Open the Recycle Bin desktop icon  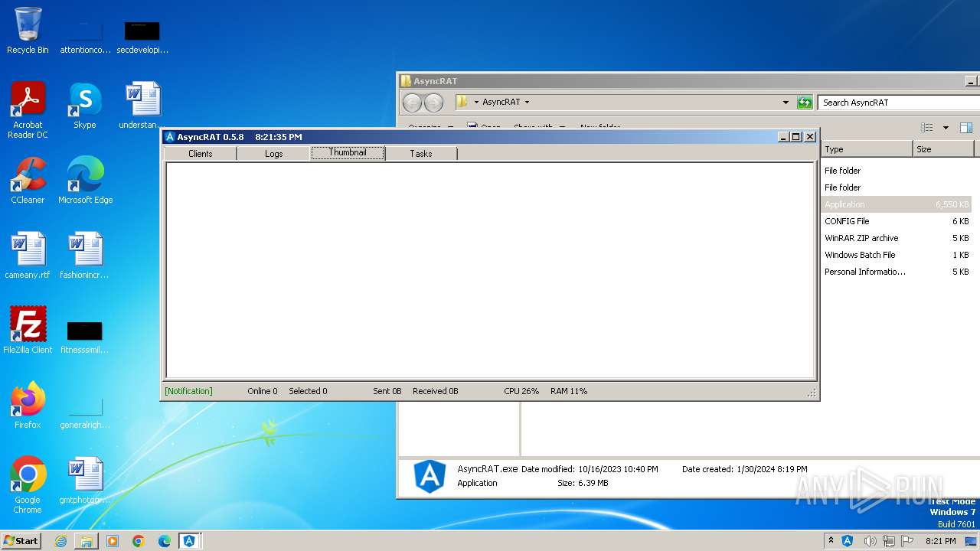point(28,31)
